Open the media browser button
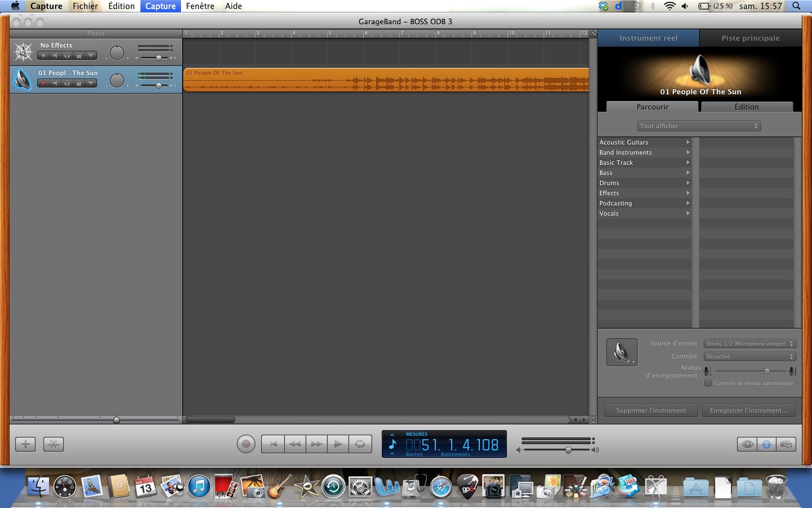The image size is (812, 508). click(786, 444)
